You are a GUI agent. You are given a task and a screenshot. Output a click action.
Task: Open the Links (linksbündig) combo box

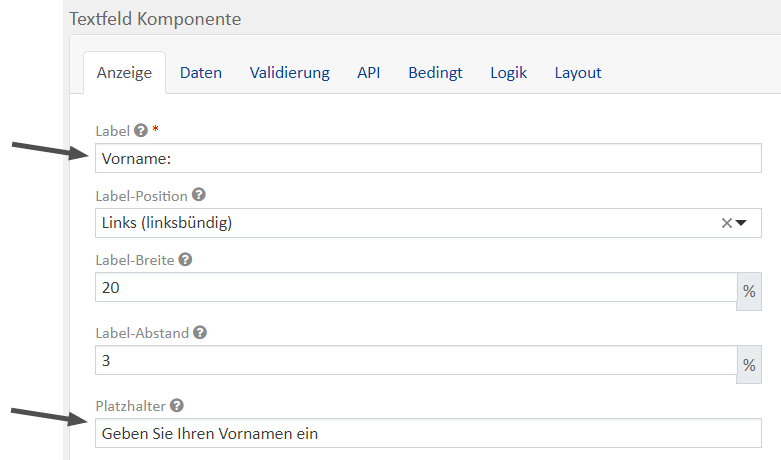coord(400,223)
